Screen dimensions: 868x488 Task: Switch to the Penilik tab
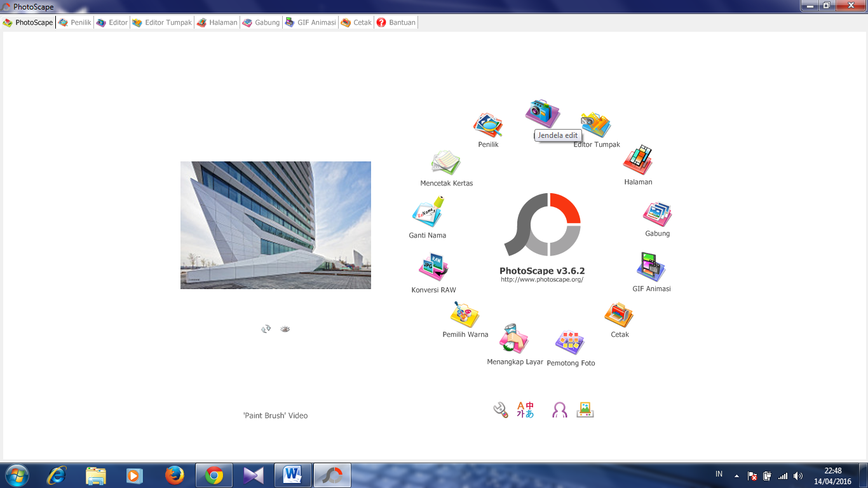click(75, 22)
